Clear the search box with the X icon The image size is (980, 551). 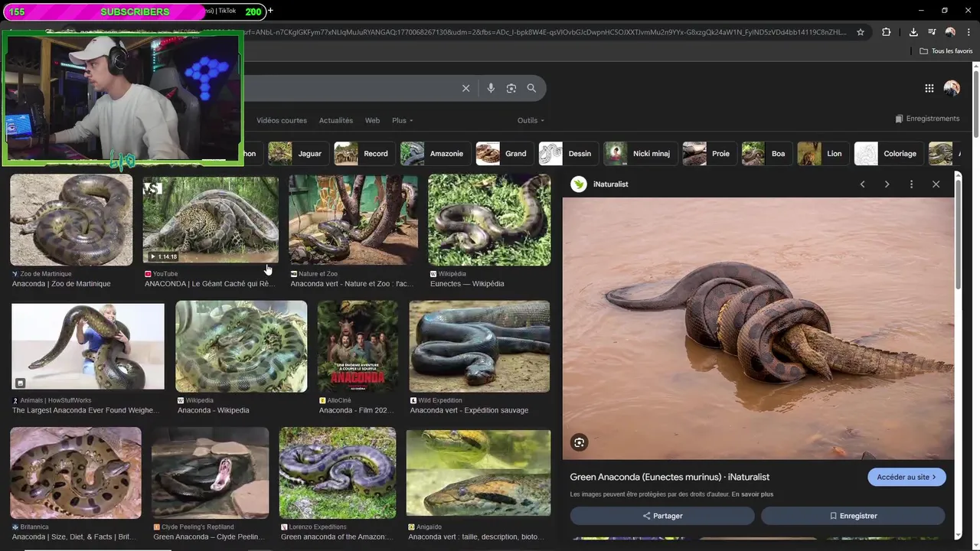pyautogui.click(x=465, y=88)
